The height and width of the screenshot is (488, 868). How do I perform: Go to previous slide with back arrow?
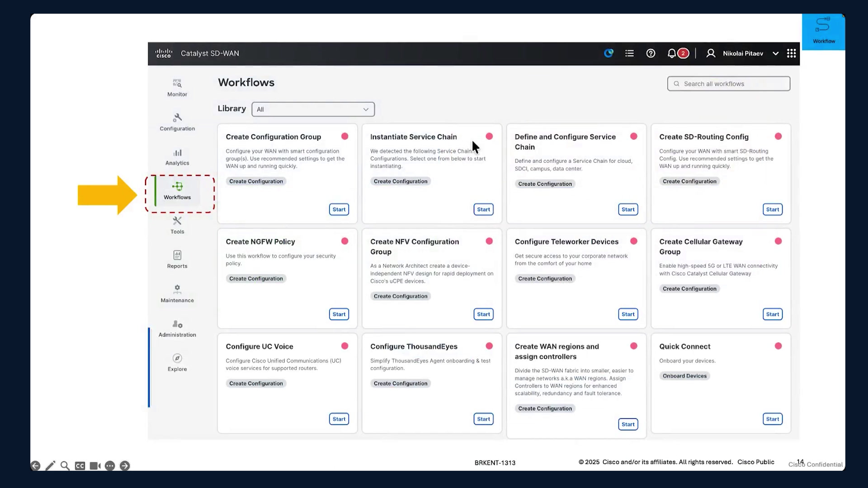coord(35,466)
